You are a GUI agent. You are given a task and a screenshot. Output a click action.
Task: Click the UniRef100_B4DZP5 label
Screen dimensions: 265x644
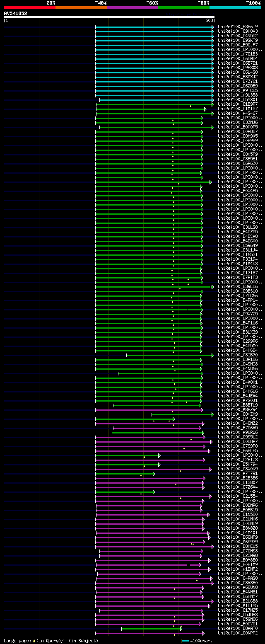point(238,232)
